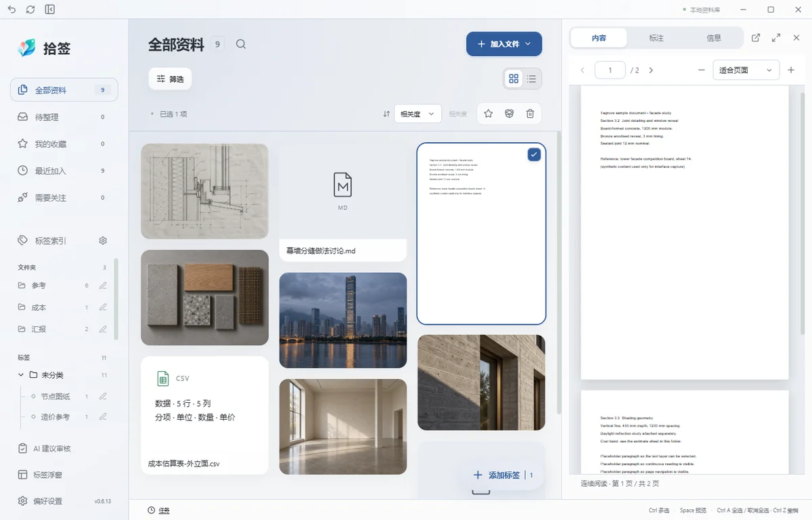Screen dimensions: 812x520
Task: Open the empty interior room photo thumbnail
Action: (x=343, y=427)
